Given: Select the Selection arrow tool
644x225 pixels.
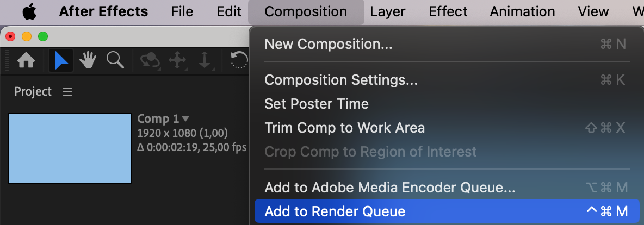Looking at the screenshot, I should point(61,61).
